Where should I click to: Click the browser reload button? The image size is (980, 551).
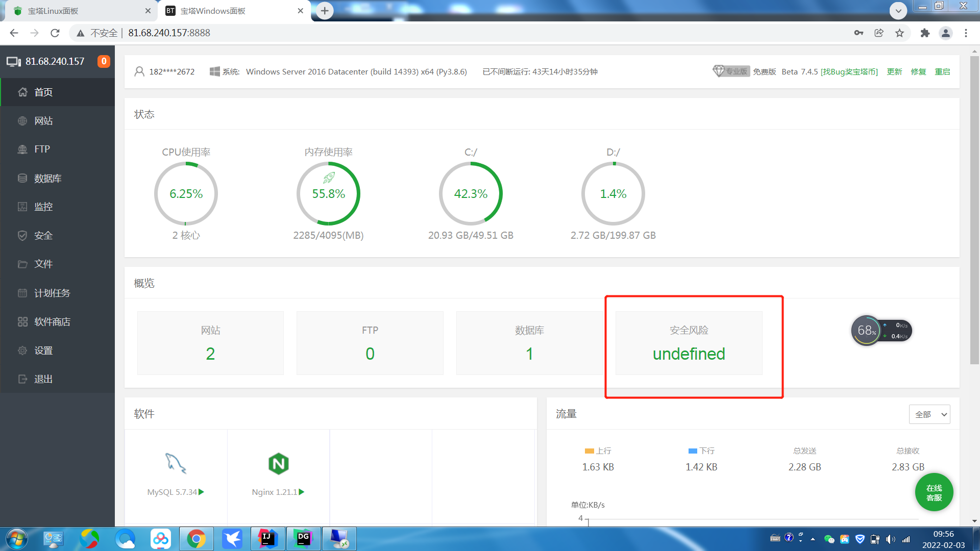click(x=55, y=33)
